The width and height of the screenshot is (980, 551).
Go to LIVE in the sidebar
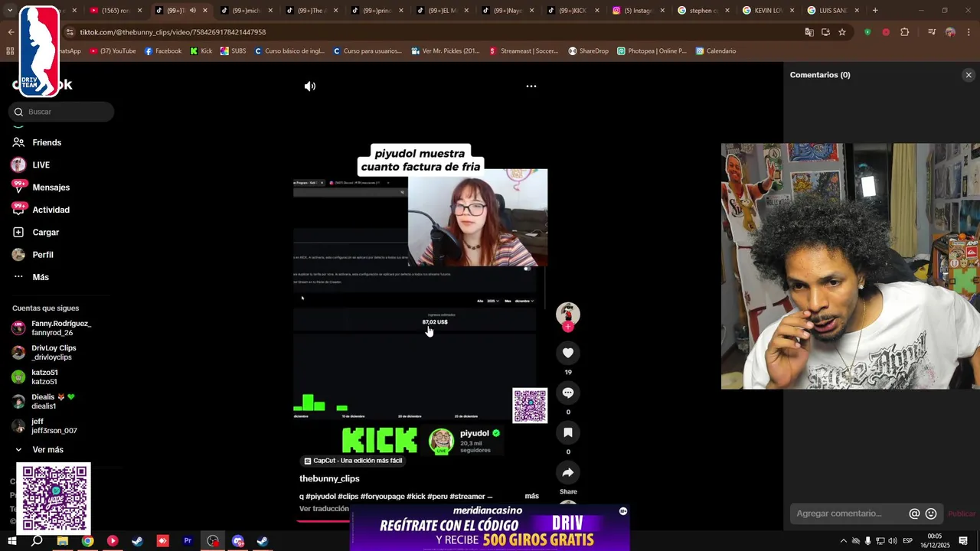coord(31,165)
